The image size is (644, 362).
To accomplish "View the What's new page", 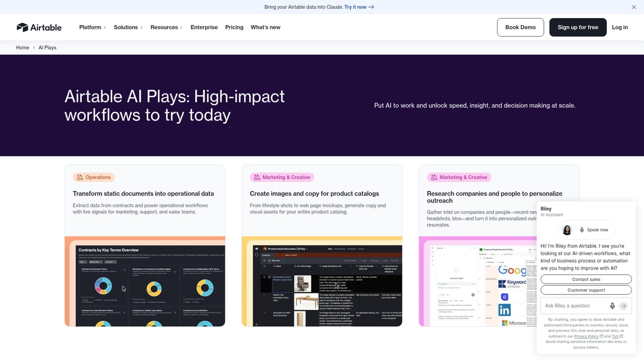I will tap(266, 27).
